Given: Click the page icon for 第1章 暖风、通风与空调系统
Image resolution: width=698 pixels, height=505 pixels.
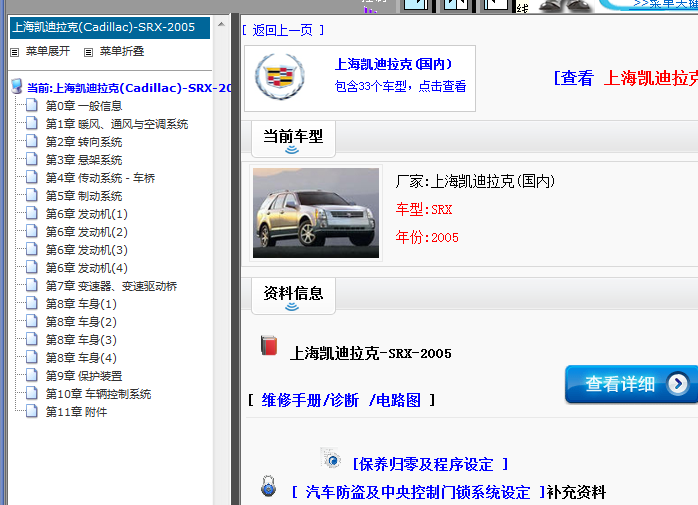Looking at the screenshot, I should (32, 123).
